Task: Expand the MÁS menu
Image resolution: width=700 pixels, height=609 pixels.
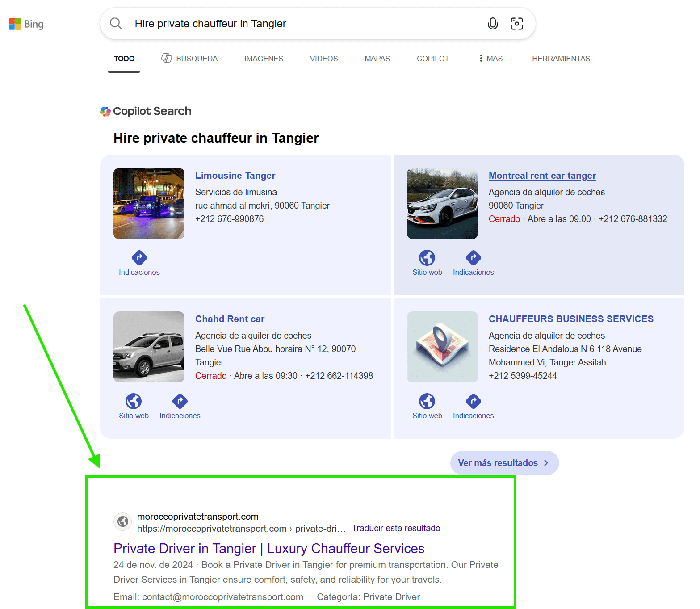Action: click(490, 59)
